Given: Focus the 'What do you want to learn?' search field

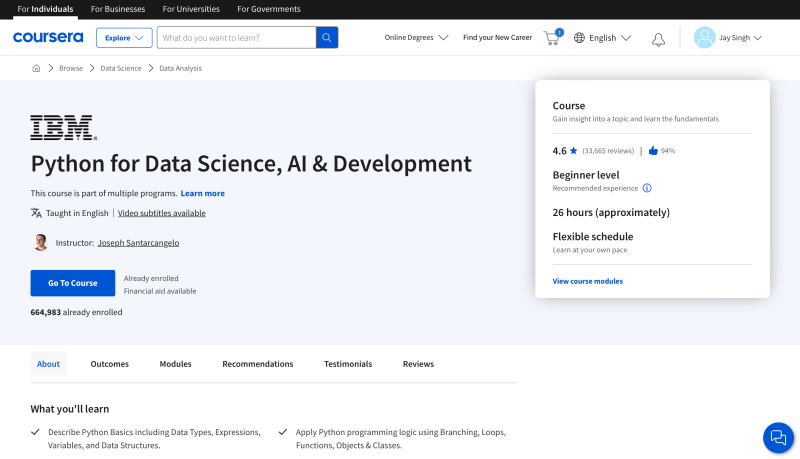Looking at the screenshot, I should pyautogui.click(x=237, y=38).
